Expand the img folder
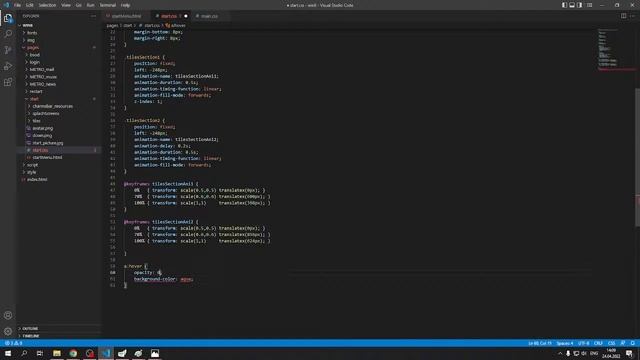 [31, 40]
